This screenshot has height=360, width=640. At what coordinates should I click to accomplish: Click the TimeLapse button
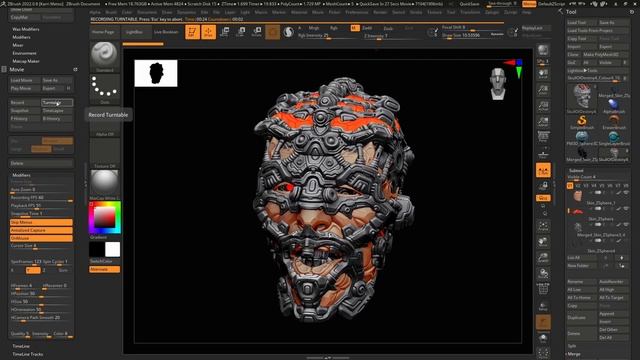[x=57, y=111]
